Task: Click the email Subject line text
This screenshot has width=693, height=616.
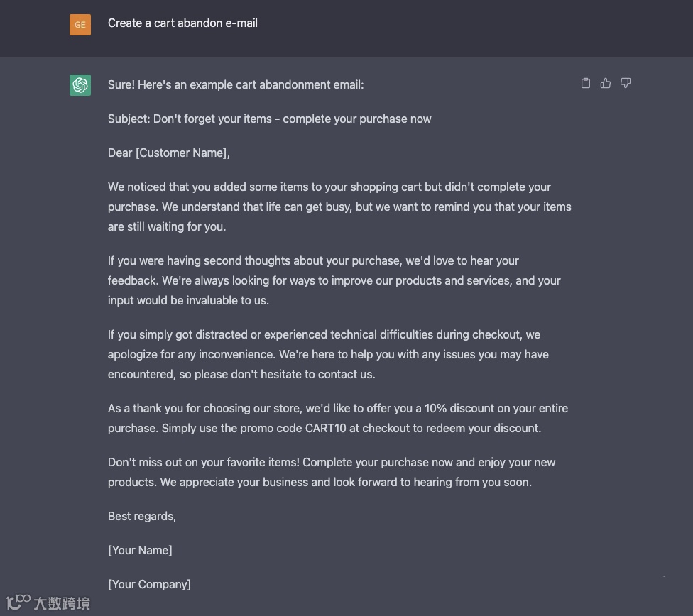Action: tap(270, 119)
